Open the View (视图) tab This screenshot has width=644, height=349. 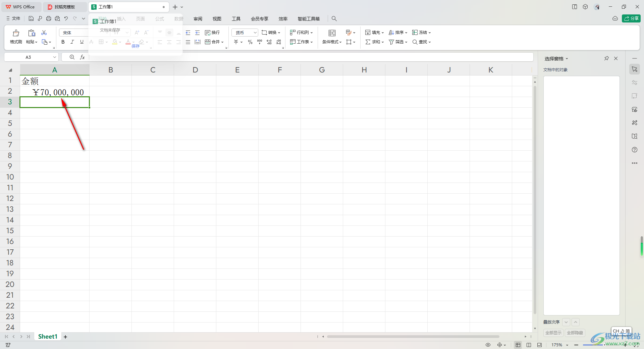click(217, 19)
